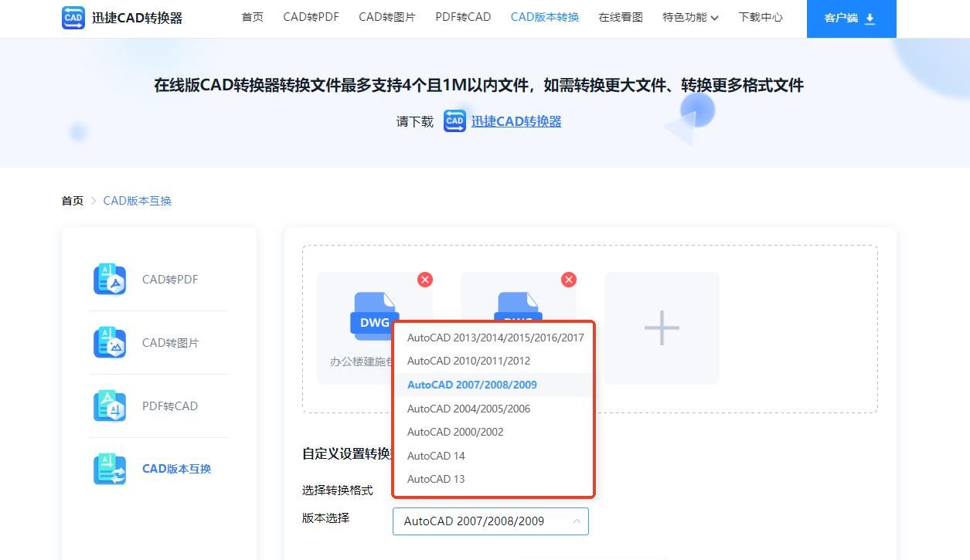This screenshot has width=970, height=560.
Task: Remove the second uploaded DWG file
Action: (x=569, y=280)
